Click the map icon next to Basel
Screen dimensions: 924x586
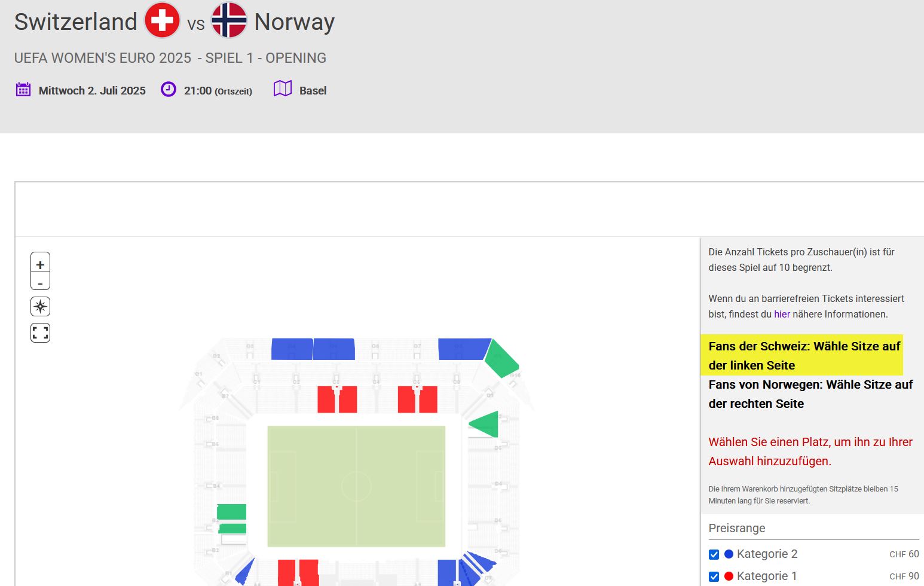tap(283, 88)
